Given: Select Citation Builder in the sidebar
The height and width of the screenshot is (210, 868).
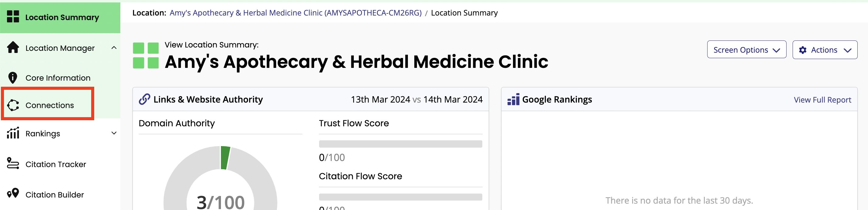Looking at the screenshot, I should [x=55, y=195].
